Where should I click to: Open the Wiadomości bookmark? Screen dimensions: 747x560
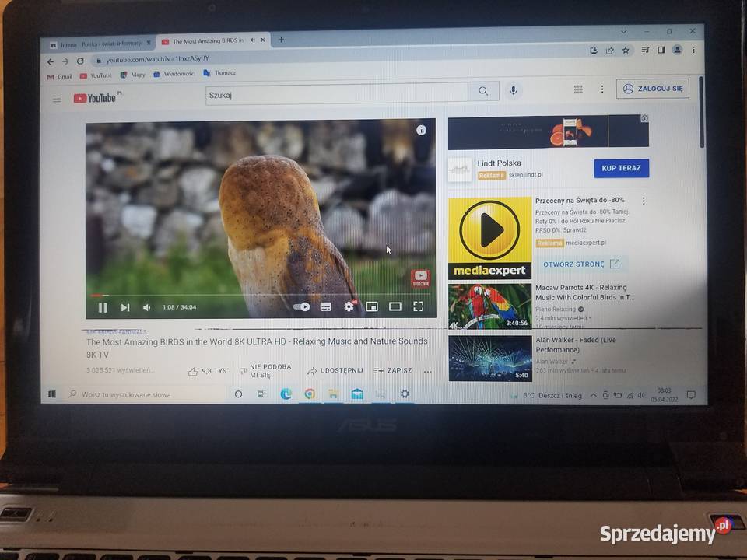pyautogui.click(x=175, y=74)
